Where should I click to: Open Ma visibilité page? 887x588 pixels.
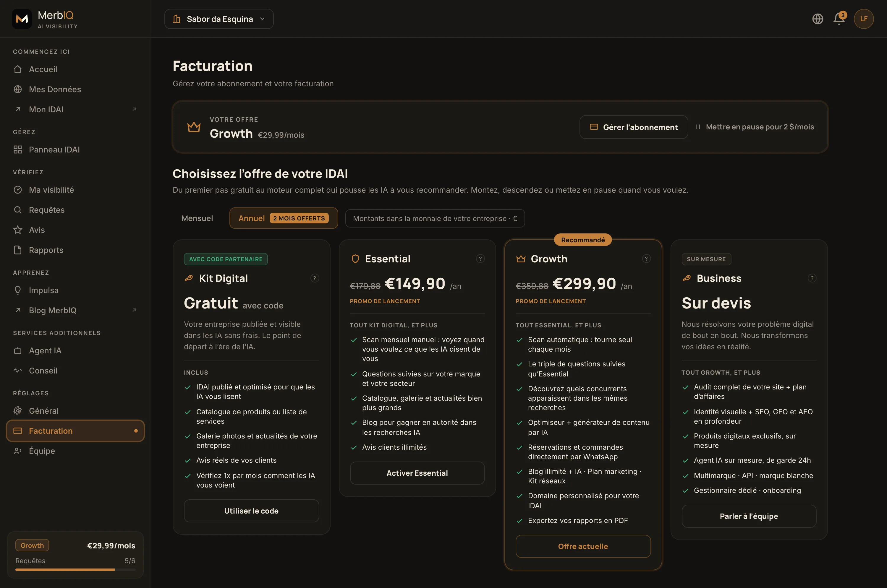pyautogui.click(x=75, y=190)
